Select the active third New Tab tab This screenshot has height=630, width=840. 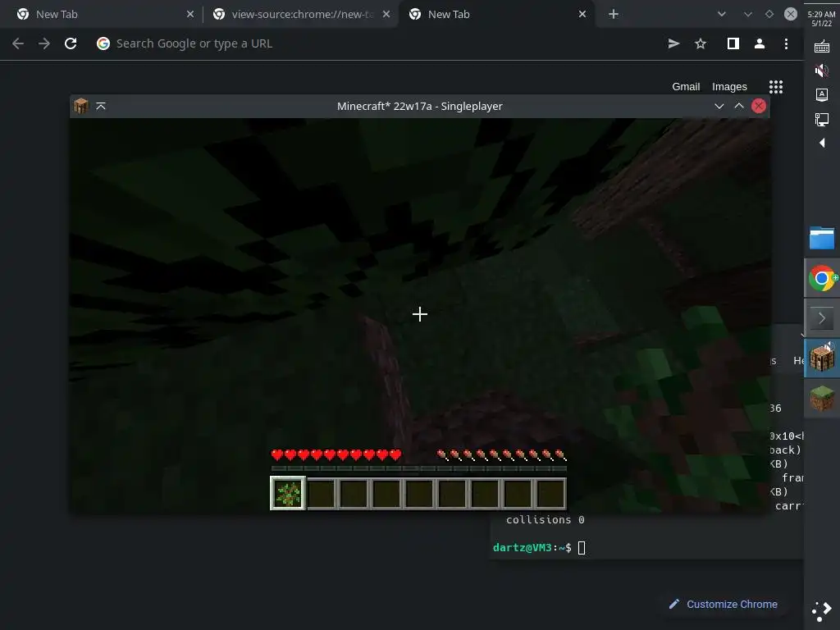(x=497, y=15)
